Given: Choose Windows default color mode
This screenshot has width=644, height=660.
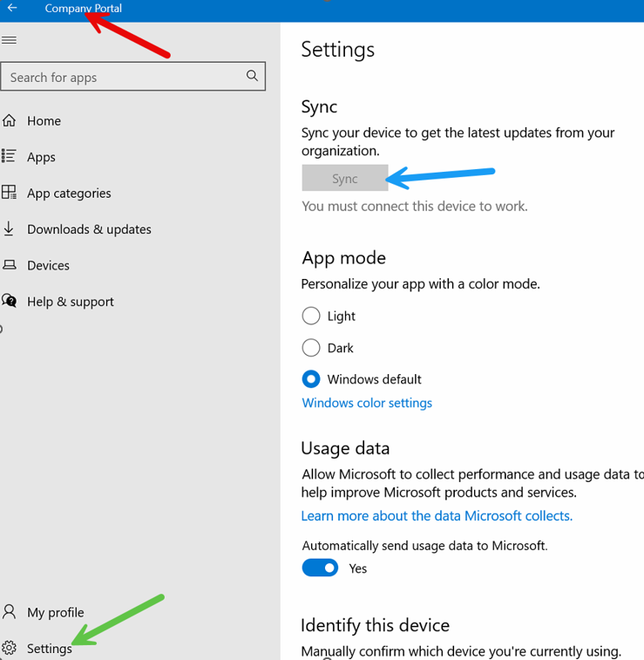Looking at the screenshot, I should pyautogui.click(x=311, y=379).
